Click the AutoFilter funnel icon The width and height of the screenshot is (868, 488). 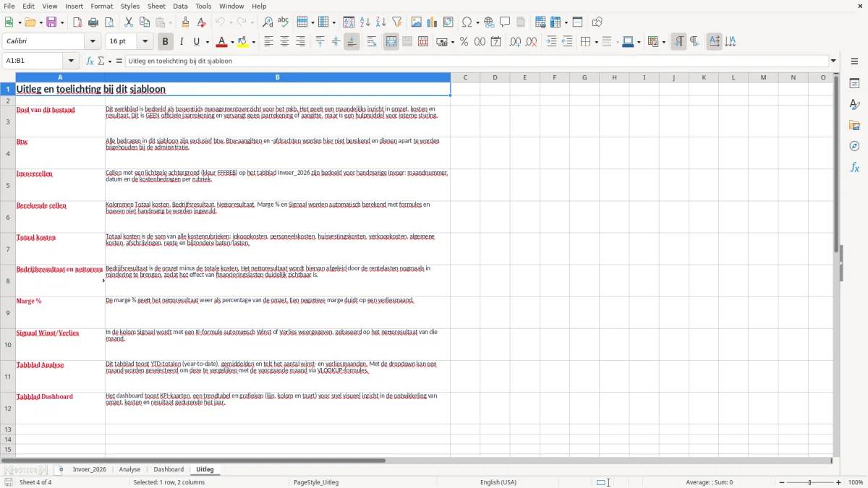pyautogui.click(x=396, y=22)
